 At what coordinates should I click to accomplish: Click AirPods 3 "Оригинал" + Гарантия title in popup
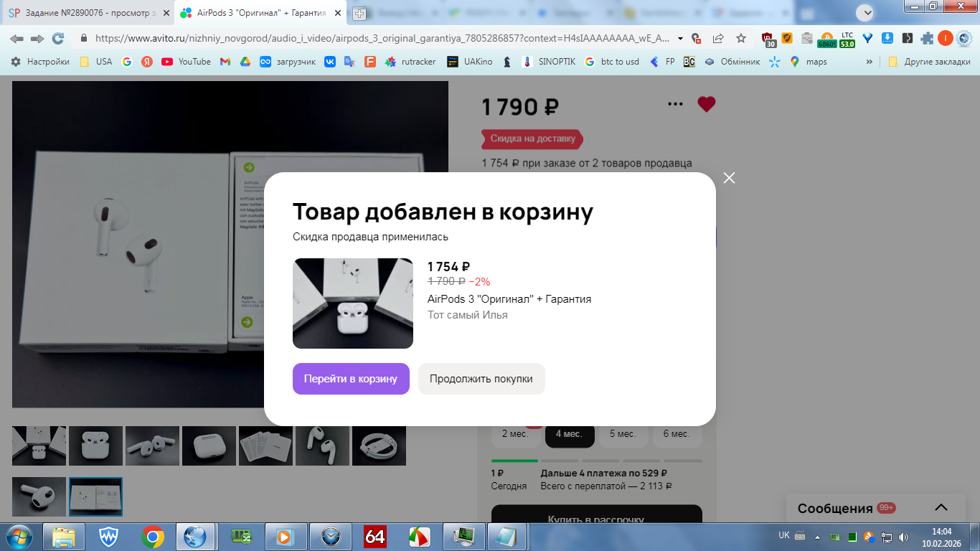(x=509, y=299)
